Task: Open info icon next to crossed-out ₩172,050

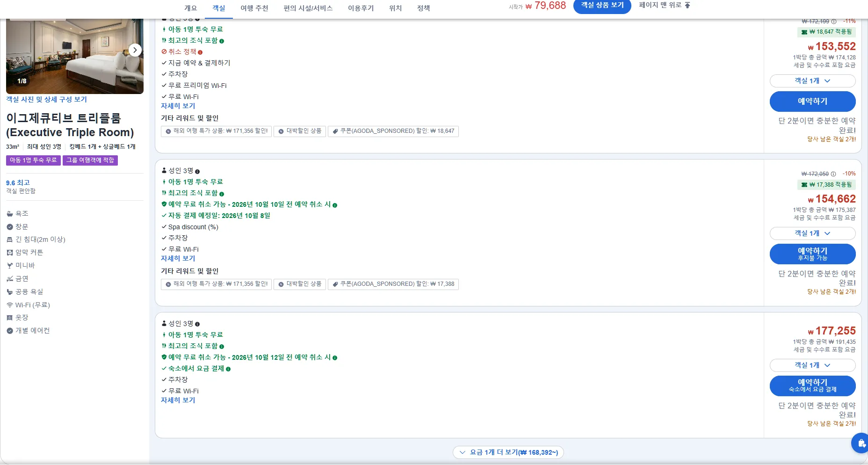Action: coord(833,174)
